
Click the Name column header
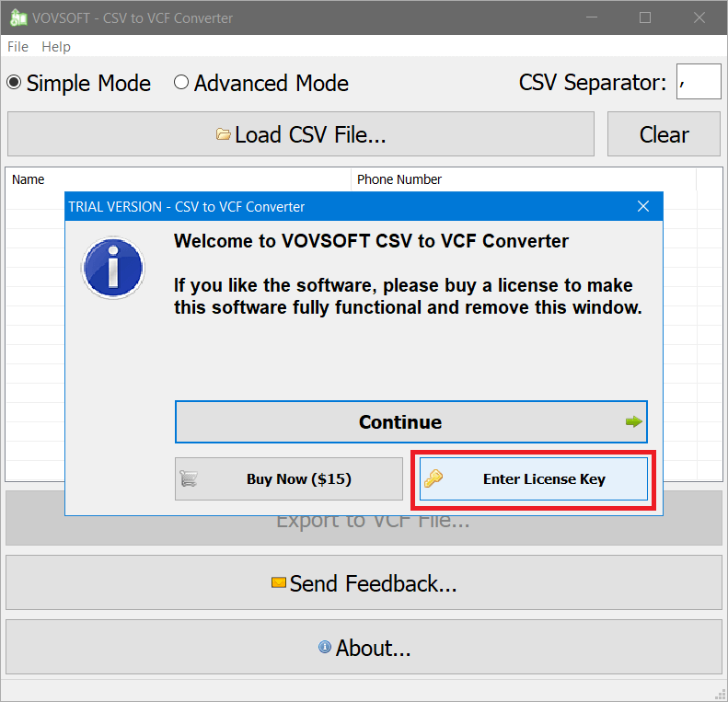click(179, 179)
